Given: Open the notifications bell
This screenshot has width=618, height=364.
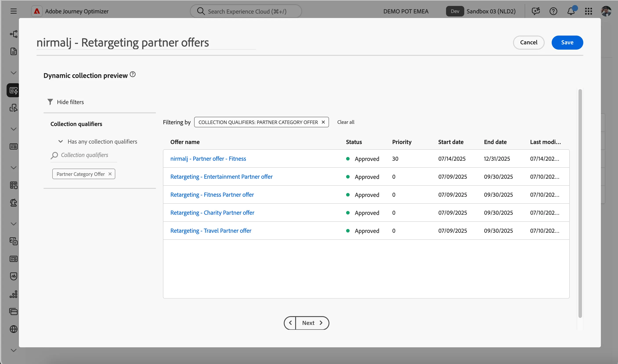Looking at the screenshot, I should pos(571,11).
